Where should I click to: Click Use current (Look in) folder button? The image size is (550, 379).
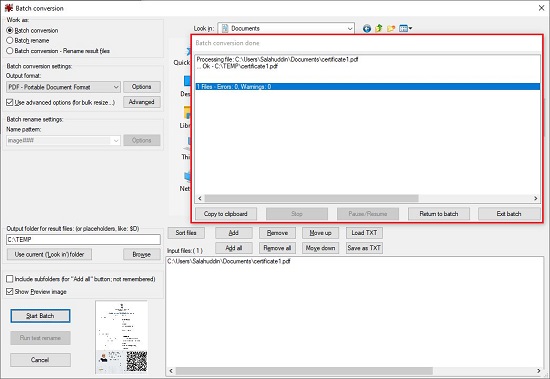pos(49,254)
